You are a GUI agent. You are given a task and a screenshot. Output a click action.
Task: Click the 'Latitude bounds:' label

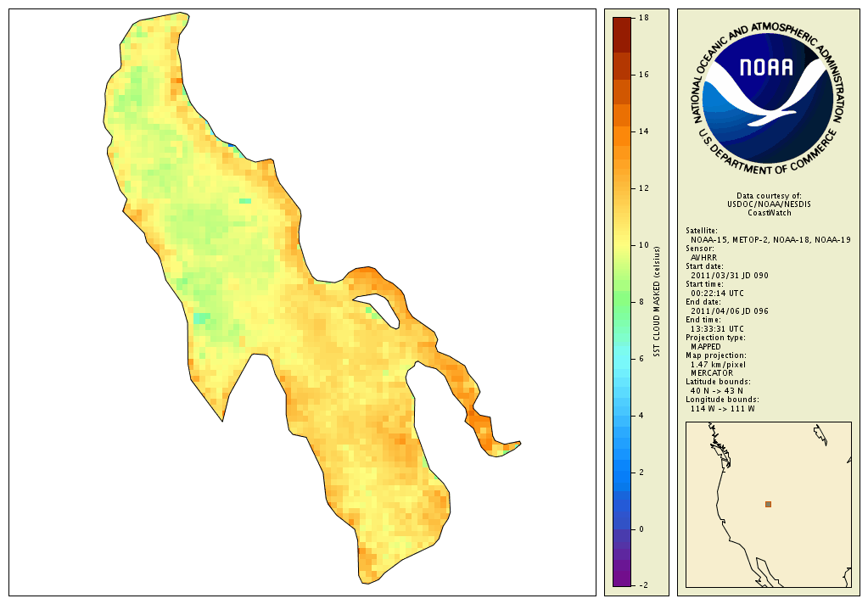(x=718, y=382)
